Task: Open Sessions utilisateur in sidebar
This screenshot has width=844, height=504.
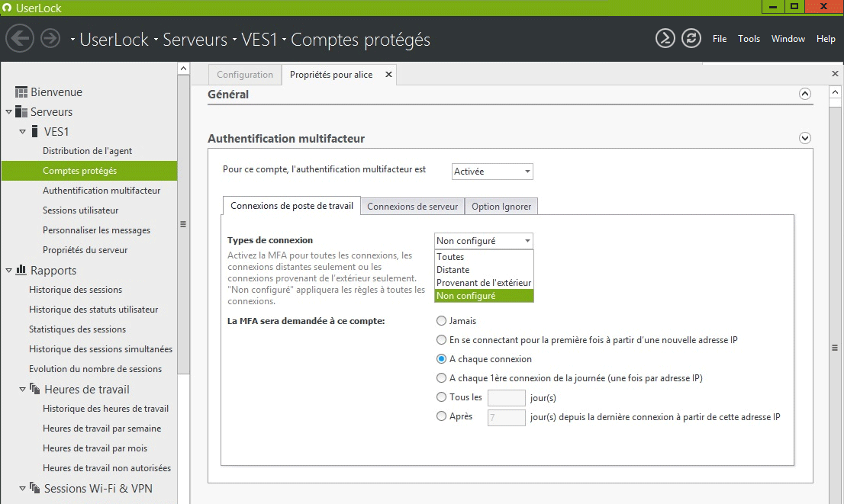Action: pyautogui.click(x=80, y=210)
